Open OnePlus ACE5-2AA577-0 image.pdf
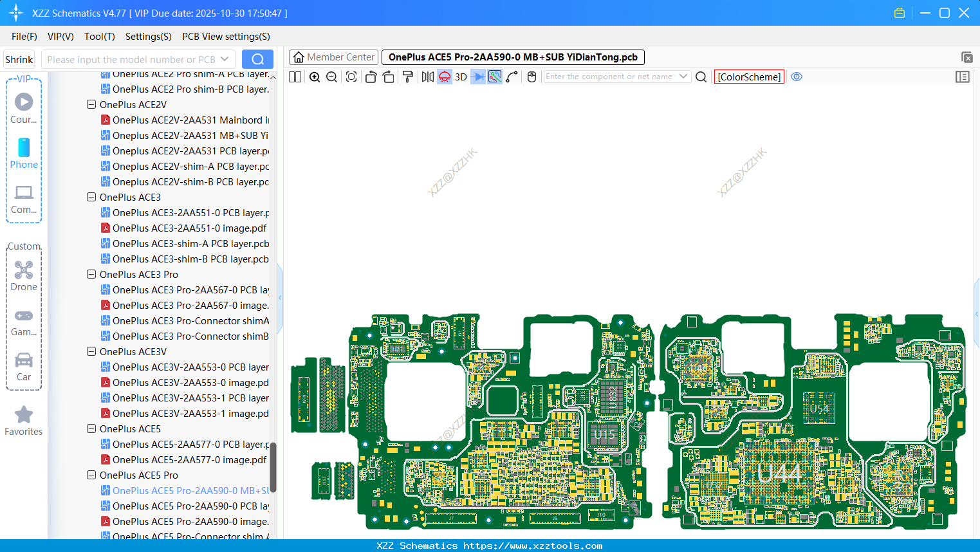 click(x=184, y=459)
